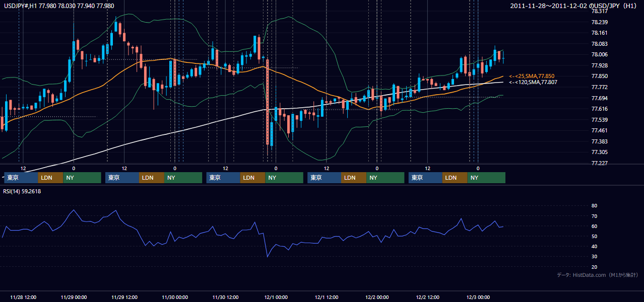The width and height of the screenshot is (644, 302).
Task: Select the LDN session block for 11/28
Action: 51,178
